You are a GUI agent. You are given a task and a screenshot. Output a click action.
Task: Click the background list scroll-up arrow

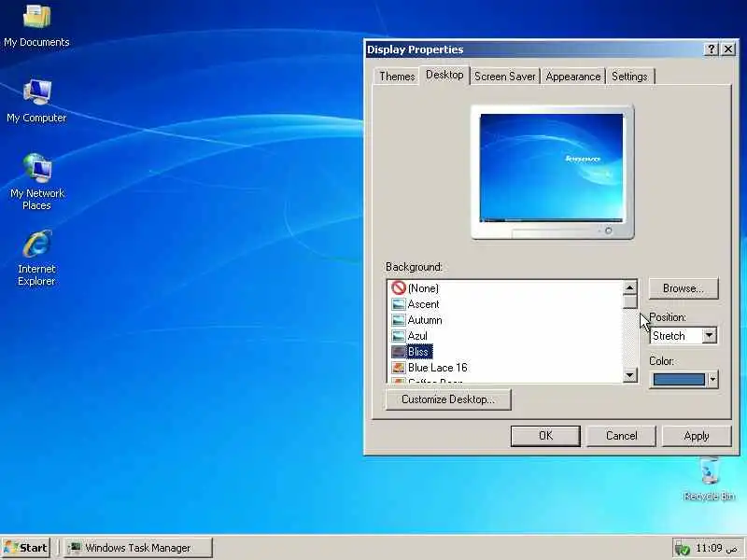pos(629,287)
